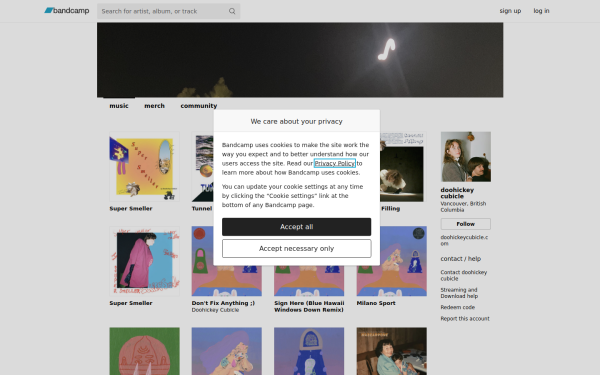Open Streaming and Download help link
Image resolution: width=600 pixels, height=375 pixels.
459,293
